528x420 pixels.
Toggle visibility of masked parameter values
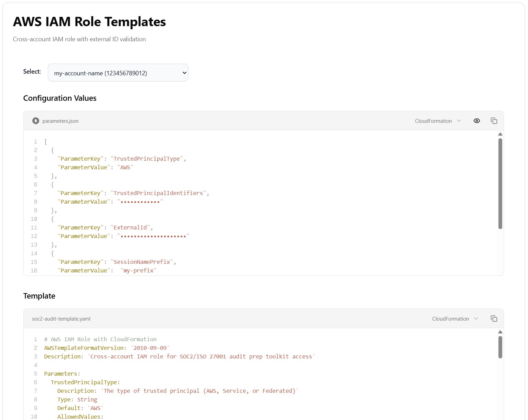[476, 121]
